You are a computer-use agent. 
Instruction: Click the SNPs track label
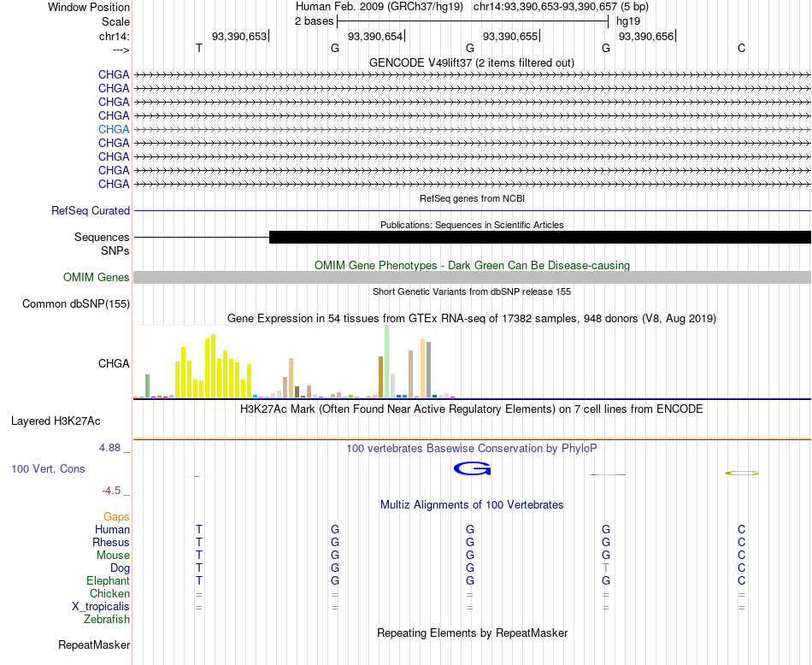tap(115, 250)
